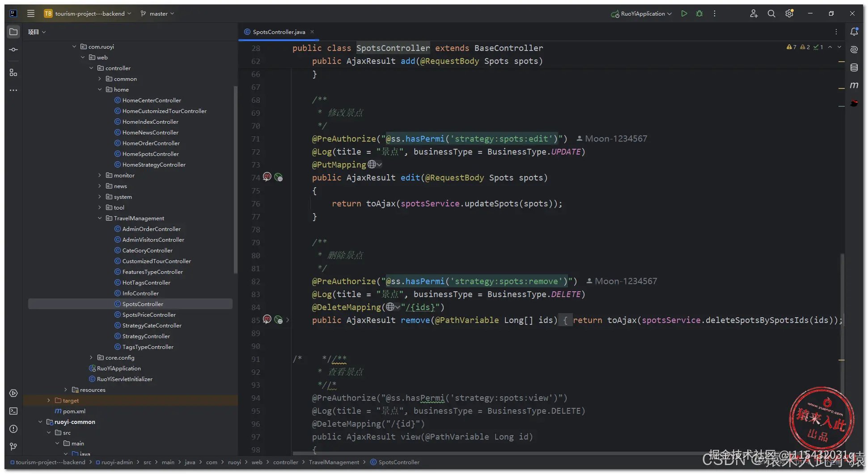The width and height of the screenshot is (868, 474).
Task: Open the Terminal tool window
Action: coord(13,411)
